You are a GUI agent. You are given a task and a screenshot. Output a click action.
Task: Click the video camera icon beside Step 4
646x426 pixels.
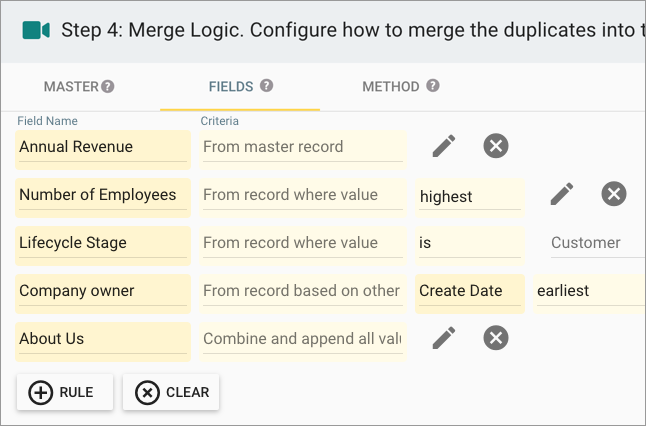tap(36, 30)
